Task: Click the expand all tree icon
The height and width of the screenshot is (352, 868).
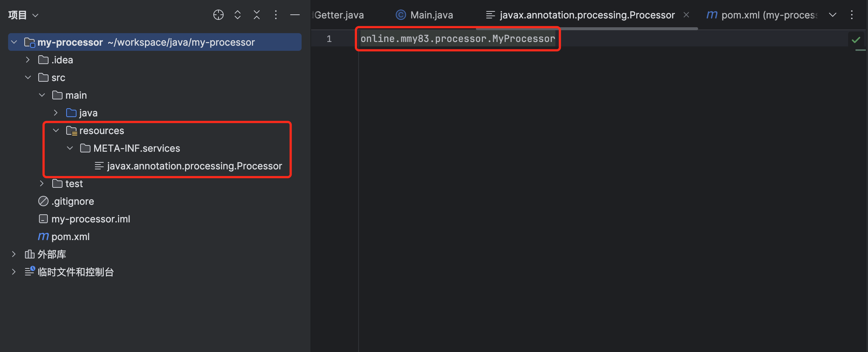Action: point(238,15)
